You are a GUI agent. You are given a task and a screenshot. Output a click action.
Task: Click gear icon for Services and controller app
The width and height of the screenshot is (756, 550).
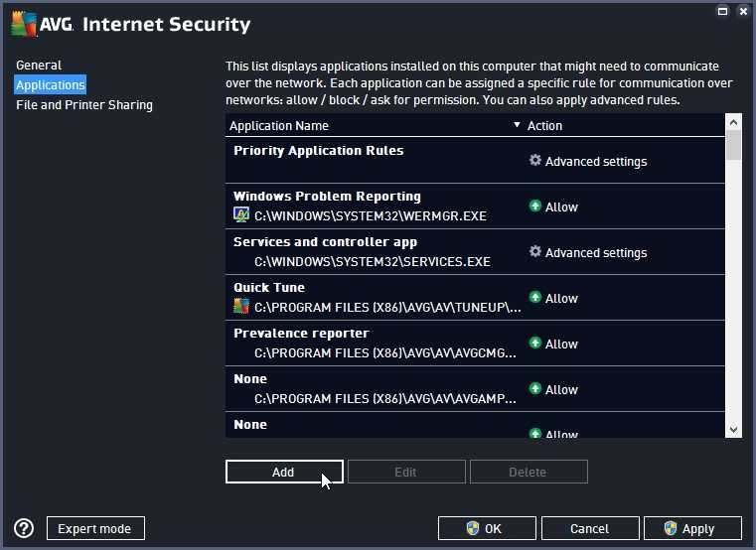535,252
